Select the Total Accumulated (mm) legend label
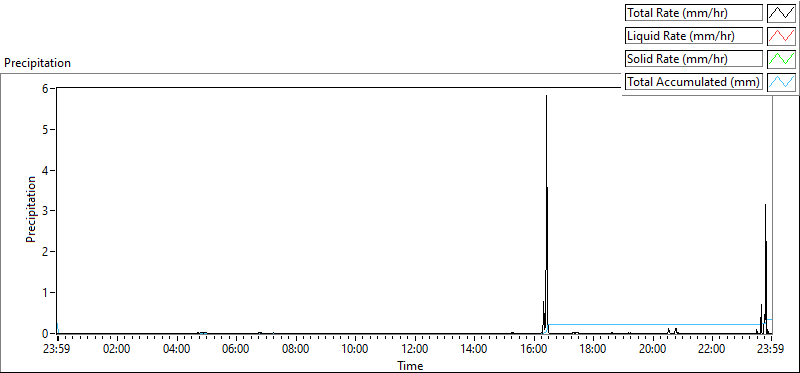Screen dimensions: 800x373 (x=694, y=81)
